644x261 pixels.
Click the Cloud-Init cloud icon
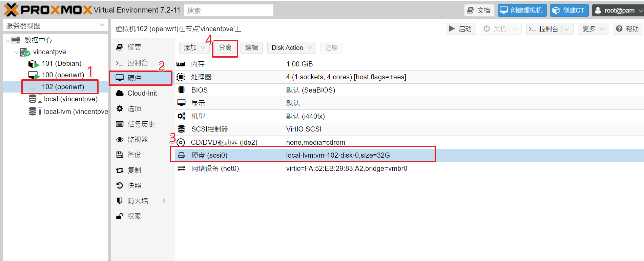coord(120,93)
